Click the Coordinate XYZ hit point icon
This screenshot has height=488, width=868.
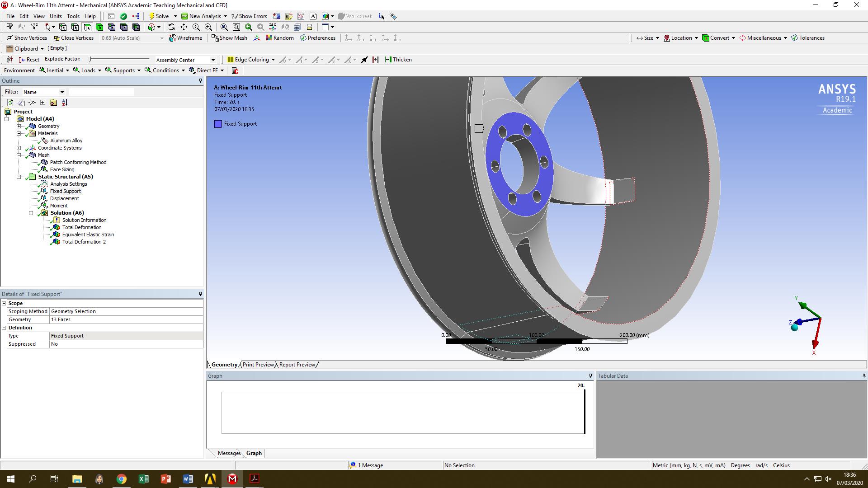pos(34,27)
